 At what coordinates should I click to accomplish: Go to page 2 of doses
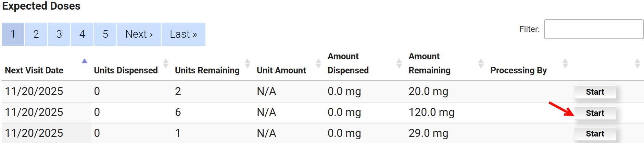(x=36, y=34)
